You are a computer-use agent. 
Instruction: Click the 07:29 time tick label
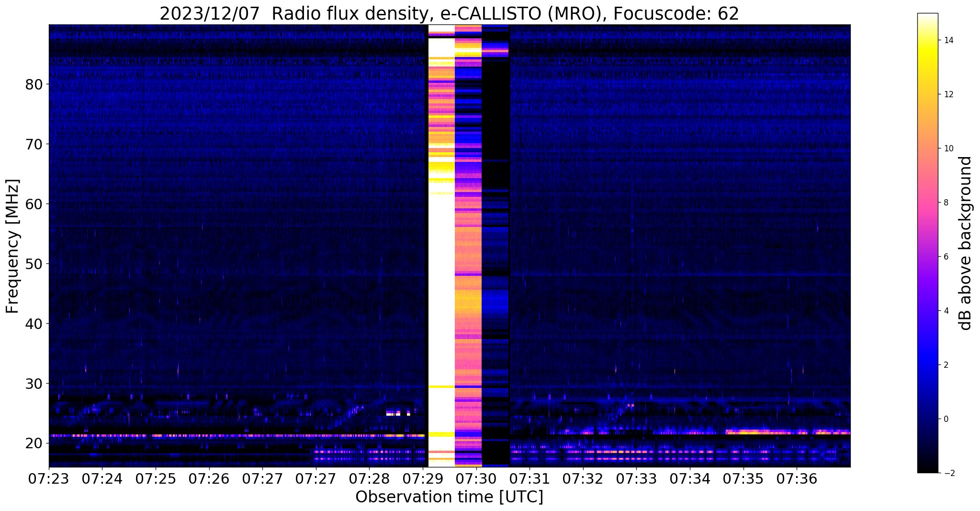click(423, 478)
